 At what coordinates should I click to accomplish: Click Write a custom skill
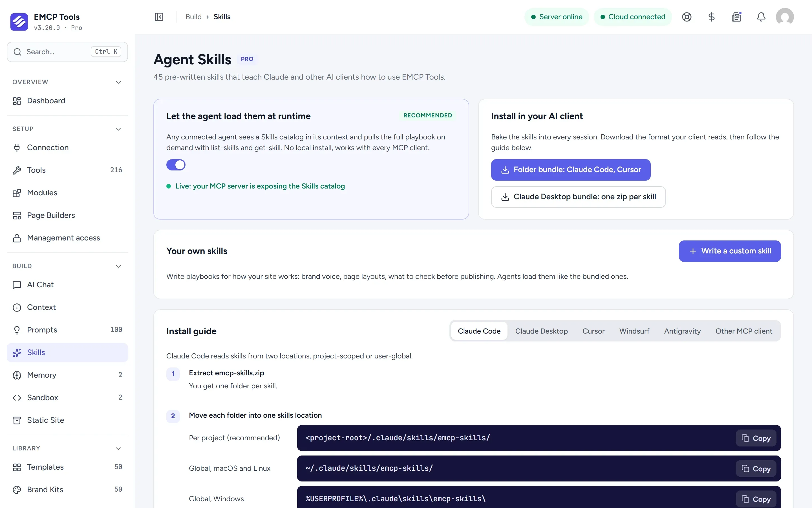point(729,251)
